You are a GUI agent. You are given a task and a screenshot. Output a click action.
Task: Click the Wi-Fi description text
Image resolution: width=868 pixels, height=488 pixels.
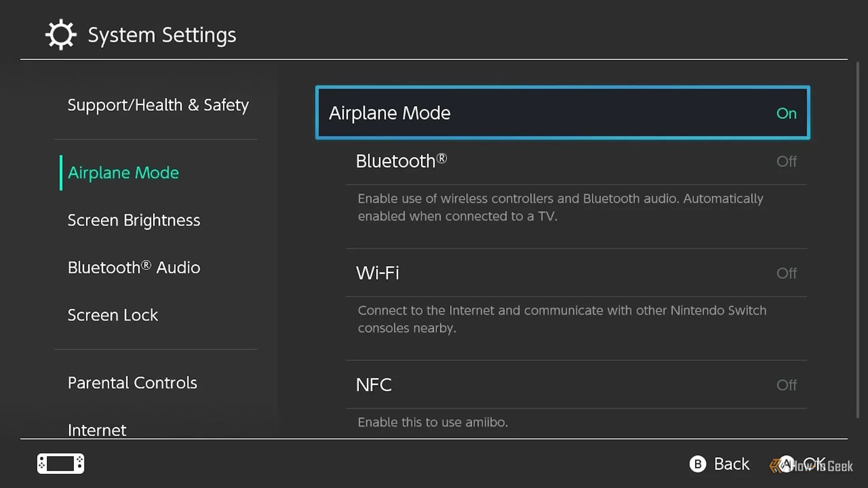click(x=562, y=319)
